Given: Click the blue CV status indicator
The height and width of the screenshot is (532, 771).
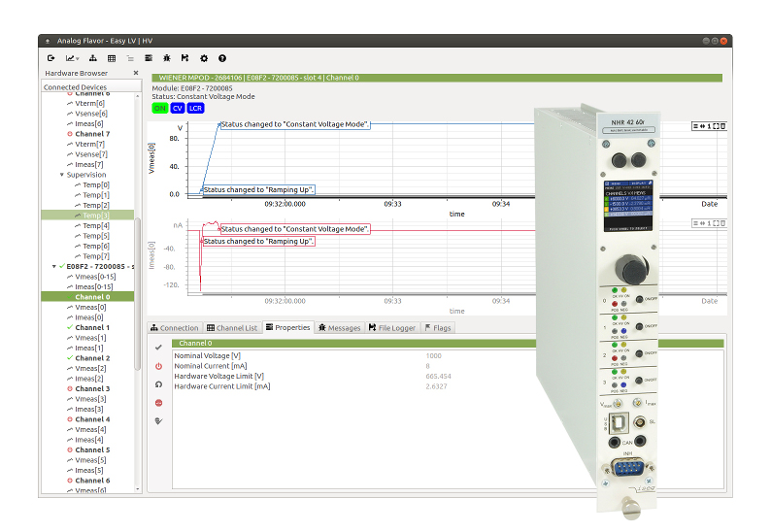Looking at the screenshot, I should 178,108.
